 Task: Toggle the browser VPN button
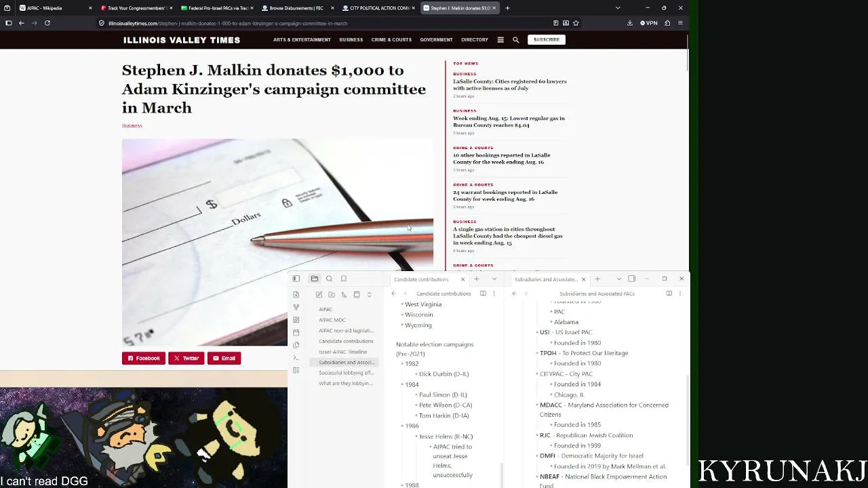pyautogui.click(x=649, y=23)
